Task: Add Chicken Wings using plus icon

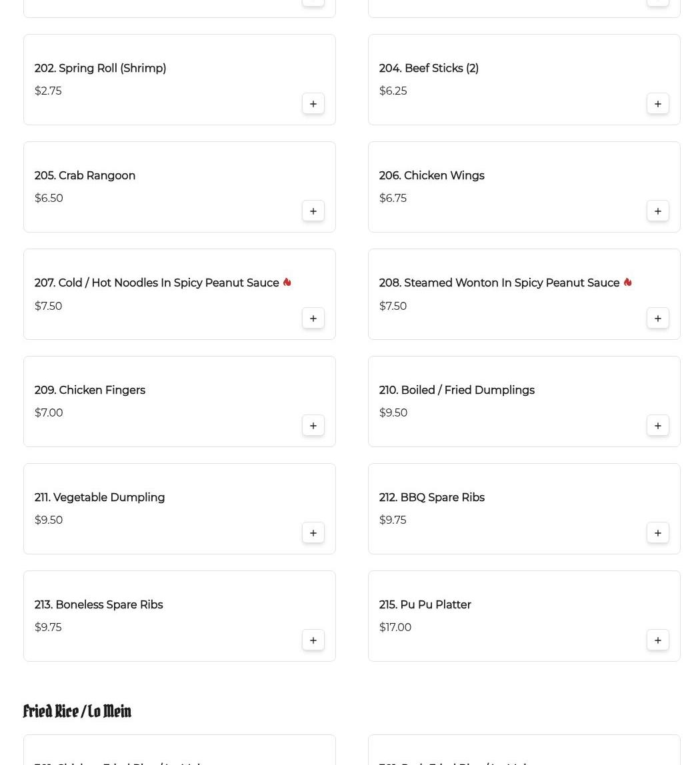Action: 657,211
